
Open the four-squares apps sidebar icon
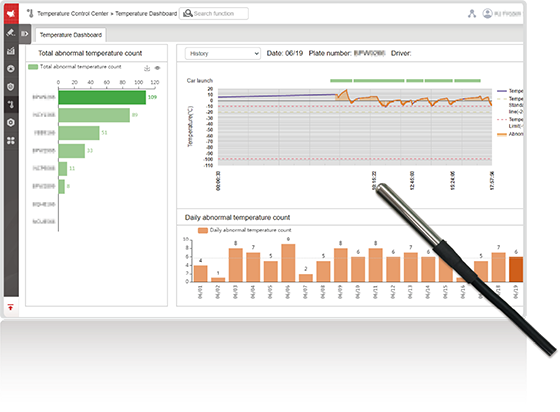coord(11,141)
